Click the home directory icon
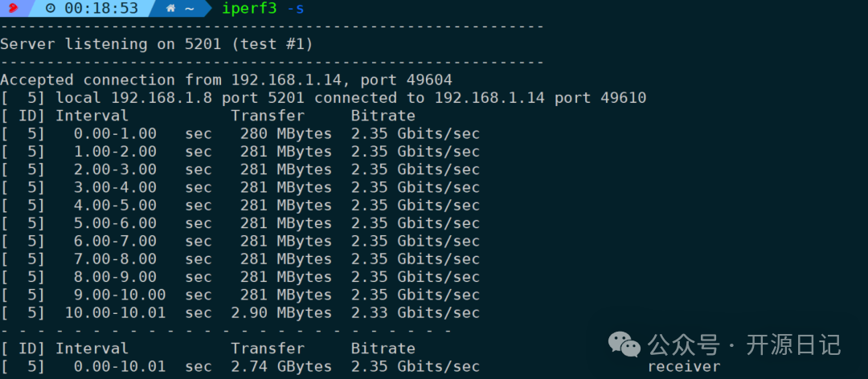This screenshot has height=379, width=868. [170, 9]
